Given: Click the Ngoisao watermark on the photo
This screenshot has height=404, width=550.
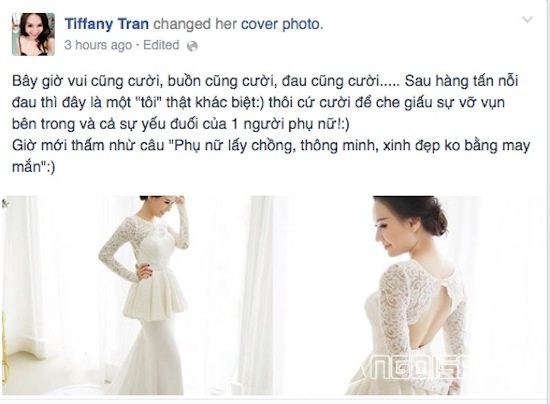Looking at the screenshot, I should (x=414, y=368).
